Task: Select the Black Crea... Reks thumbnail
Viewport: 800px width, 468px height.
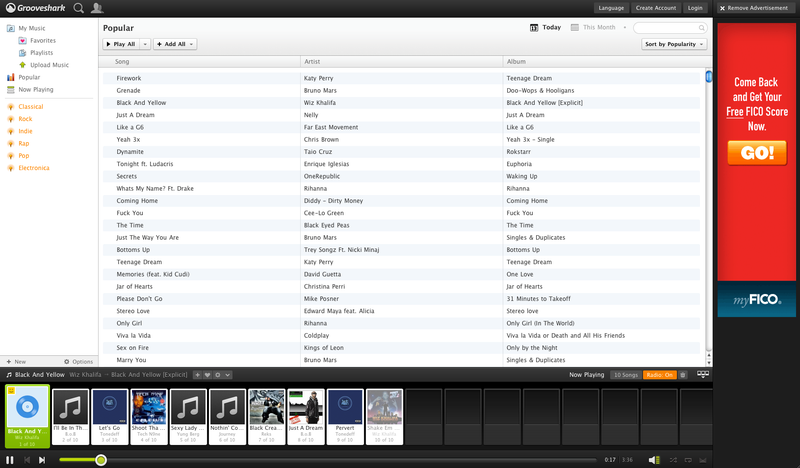Action: (x=267, y=416)
